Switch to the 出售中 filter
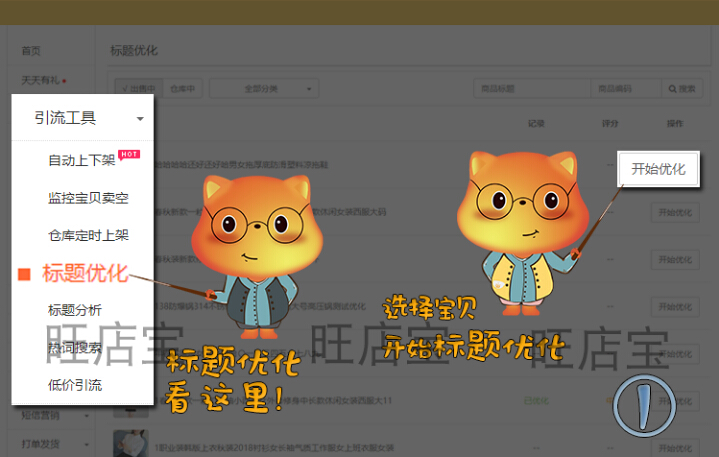 [135, 89]
